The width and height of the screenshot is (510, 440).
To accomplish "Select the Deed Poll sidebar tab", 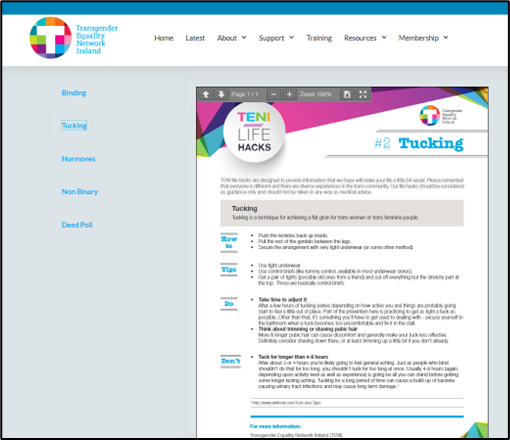I will (x=77, y=225).
